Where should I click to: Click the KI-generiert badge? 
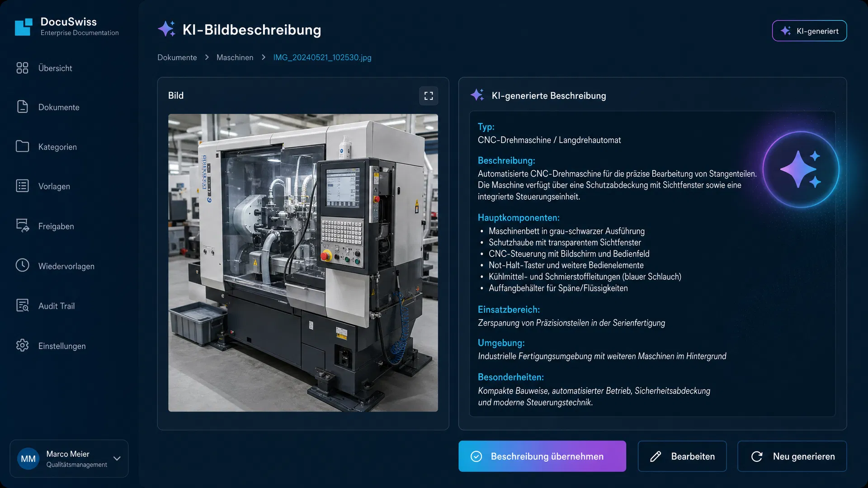tap(809, 31)
